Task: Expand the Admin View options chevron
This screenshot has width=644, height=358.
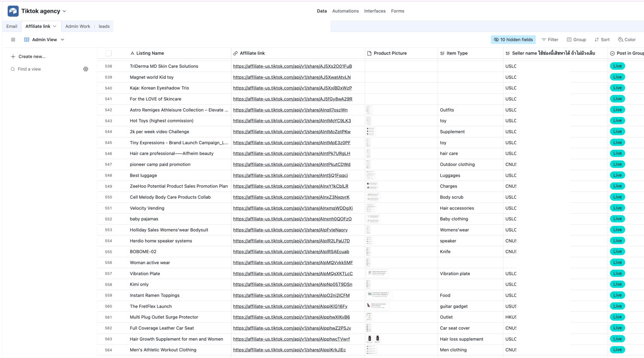Action: click(62, 40)
